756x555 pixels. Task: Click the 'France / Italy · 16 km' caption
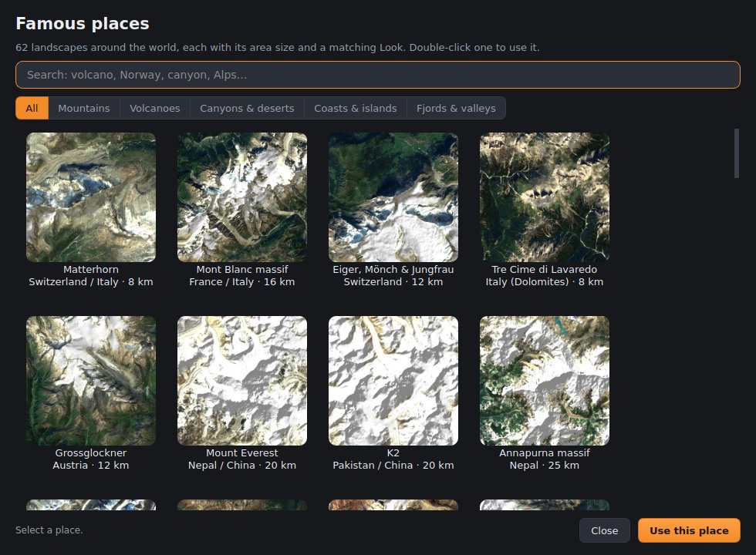point(242,282)
